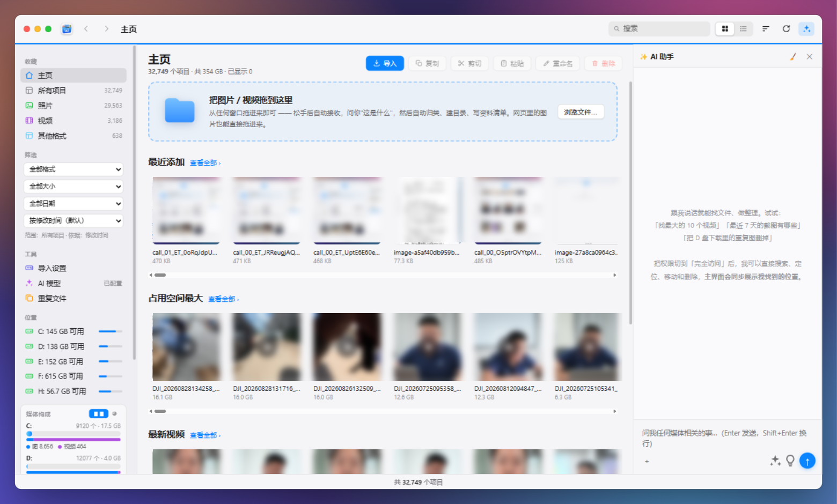Open 导入设置 tool
Image resolution: width=837 pixels, height=504 pixels.
click(74, 268)
